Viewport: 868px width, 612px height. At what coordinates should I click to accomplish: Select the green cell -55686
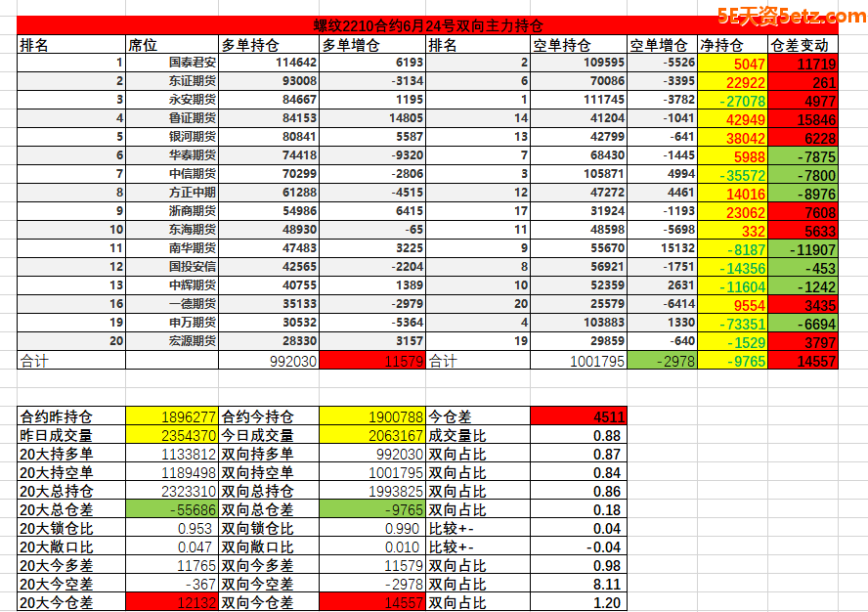pyautogui.click(x=172, y=509)
